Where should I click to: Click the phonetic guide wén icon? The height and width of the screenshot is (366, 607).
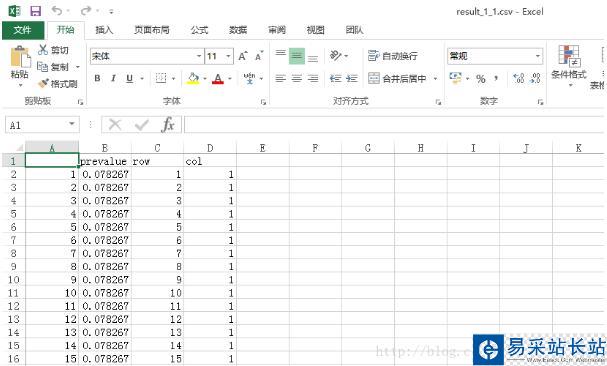click(249, 78)
